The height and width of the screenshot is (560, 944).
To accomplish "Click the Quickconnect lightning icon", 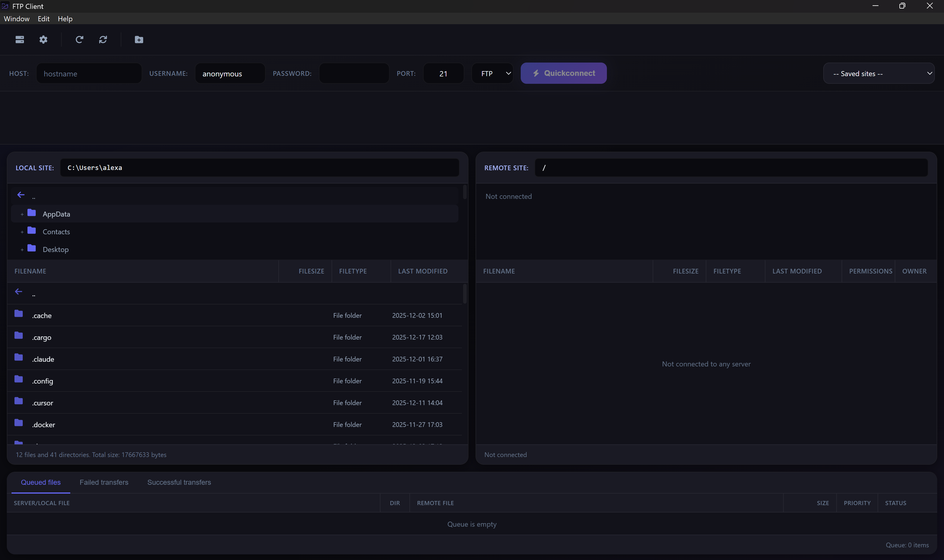I will (x=536, y=73).
